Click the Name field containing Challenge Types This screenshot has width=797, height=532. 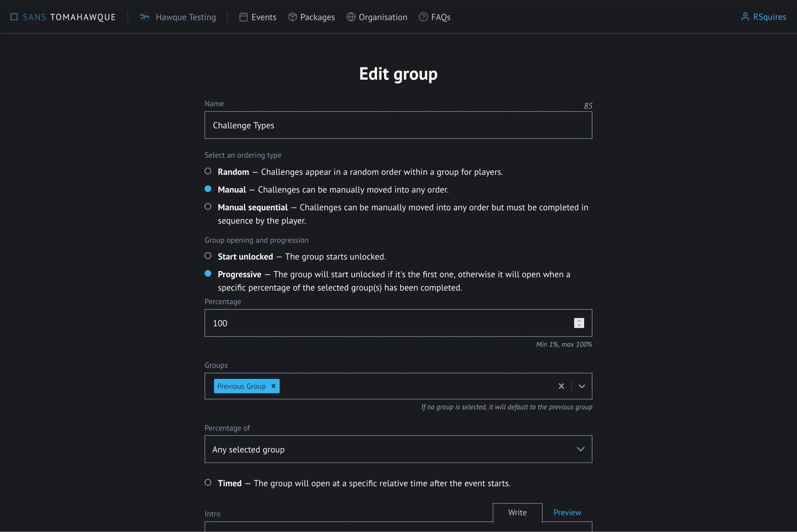pos(398,125)
